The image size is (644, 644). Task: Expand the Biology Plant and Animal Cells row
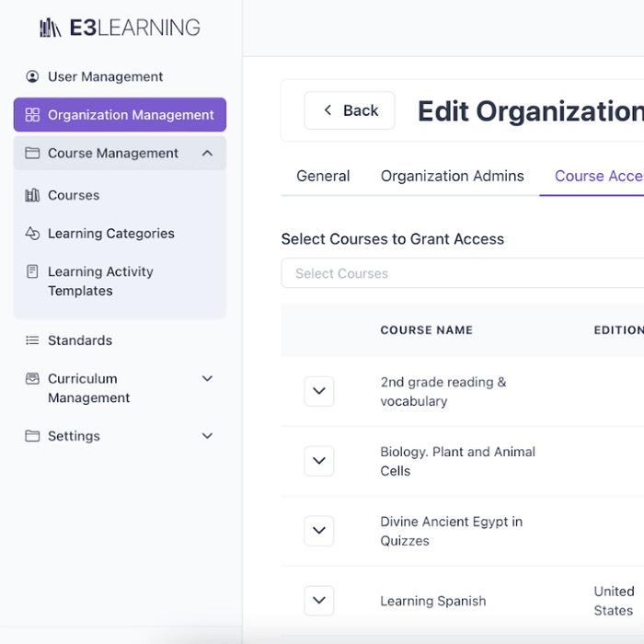(319, 461)
